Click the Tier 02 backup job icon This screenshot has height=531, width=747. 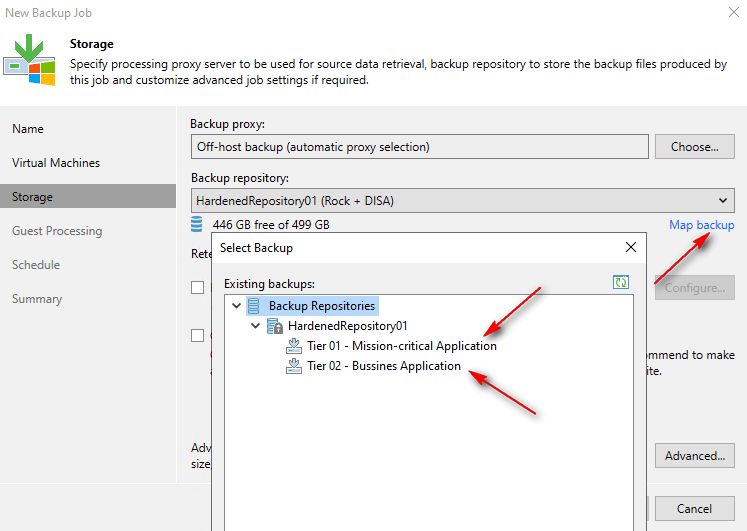(294, 366)
